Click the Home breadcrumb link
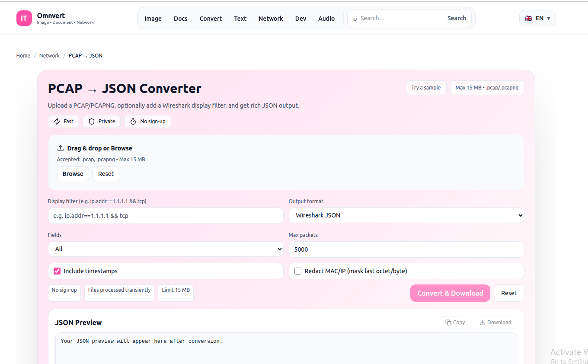588x364 pixels. (23, 55)
